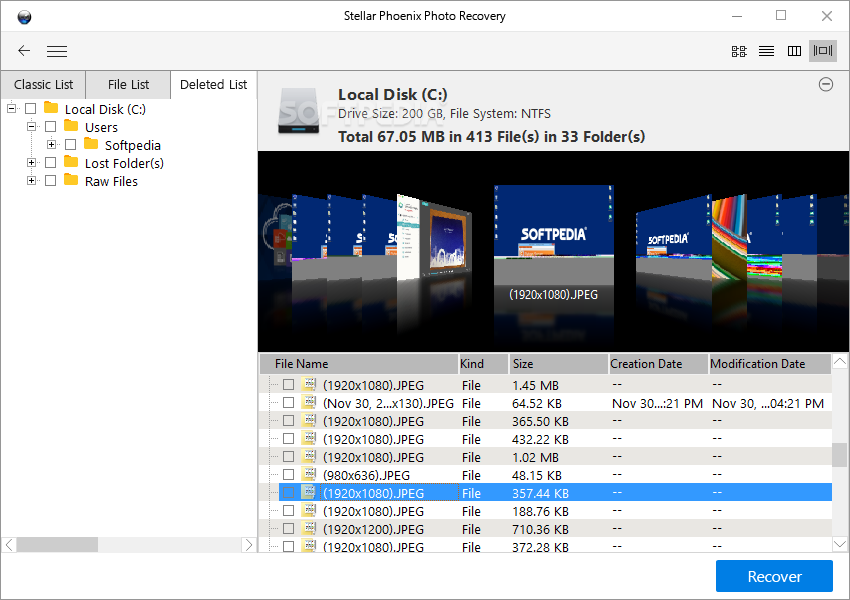Click the file list scroll down arrow

click(x=840, y=544)
